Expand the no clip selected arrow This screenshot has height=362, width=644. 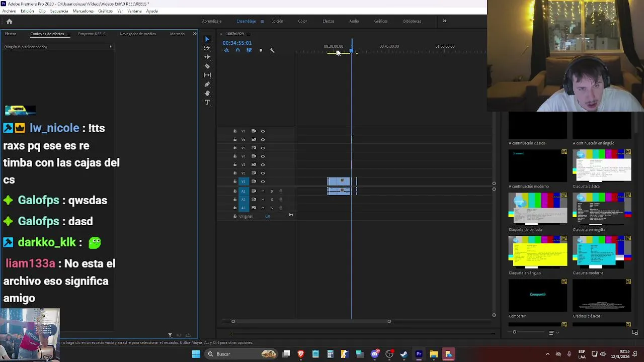pos(110,47)
